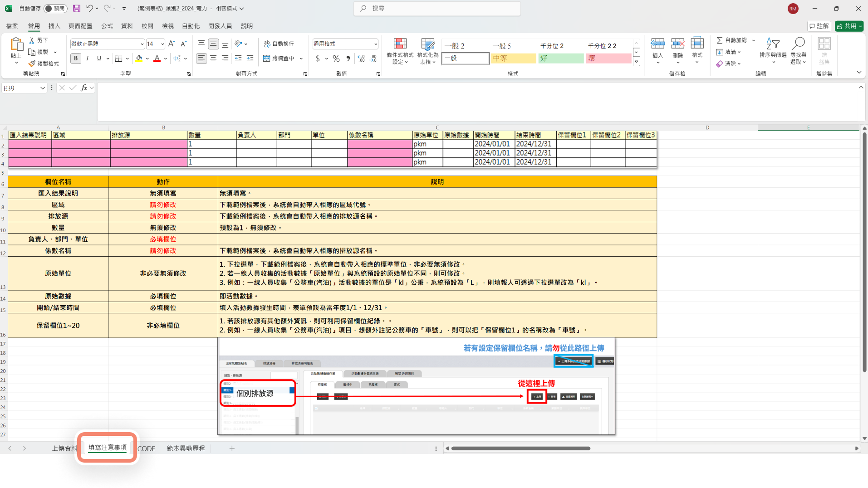Toggle Bold formatting button
Screen dimensions: 868x488
click(76, 59)
